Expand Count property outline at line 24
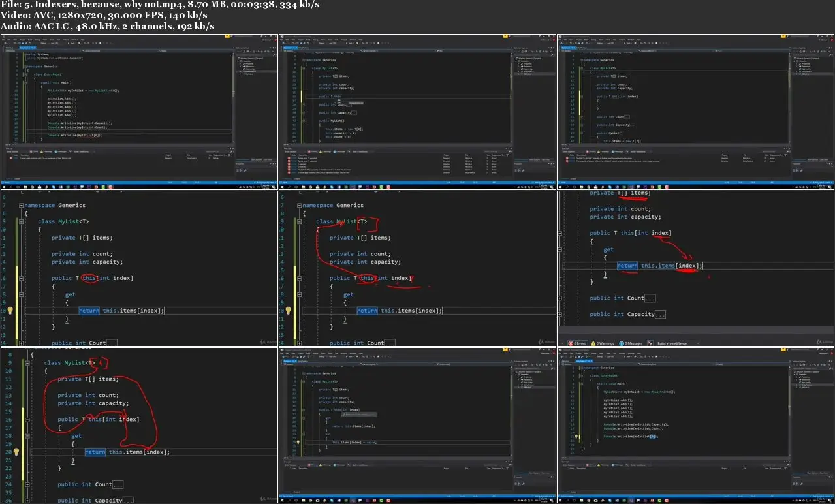The width and height of the screenshot is (835, 504). click(28, 484)
